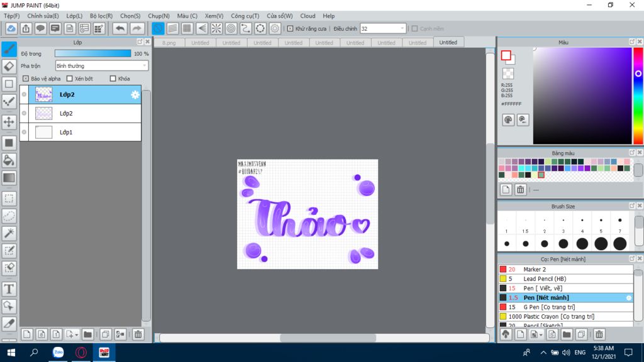Image resolution: width=644 pixels, height=362 pixels.
Task: Open layer settings gear on selected Lớp2
Action: (135, 95)
